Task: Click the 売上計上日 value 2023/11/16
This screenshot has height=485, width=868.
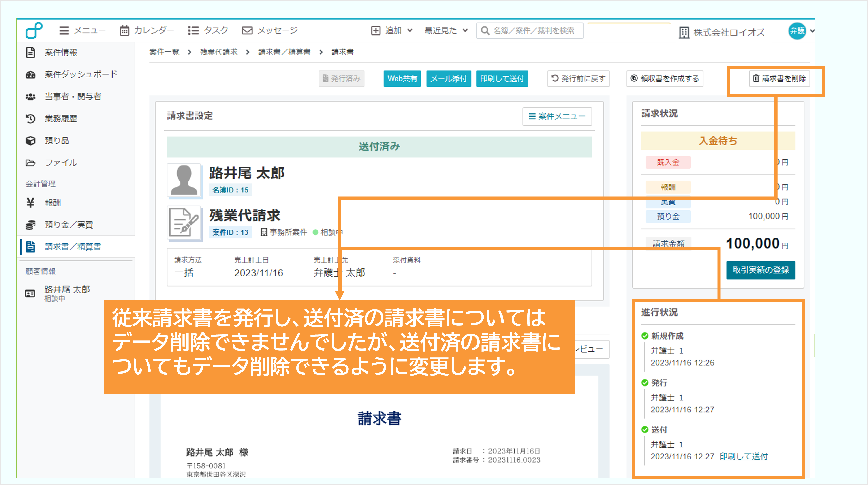Action: pos(258,273)
